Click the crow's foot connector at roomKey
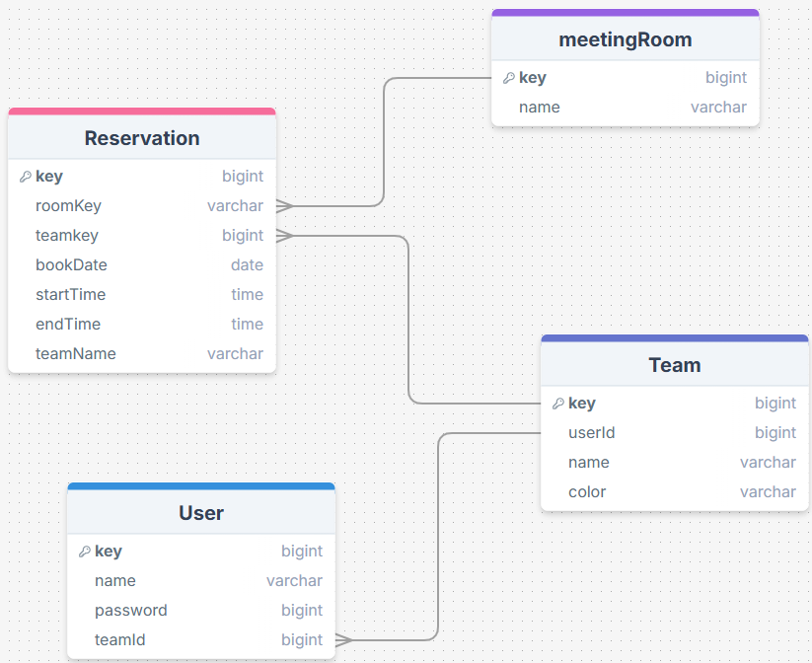Viewport: 812px width, 663px height. [x=285, y=205]
